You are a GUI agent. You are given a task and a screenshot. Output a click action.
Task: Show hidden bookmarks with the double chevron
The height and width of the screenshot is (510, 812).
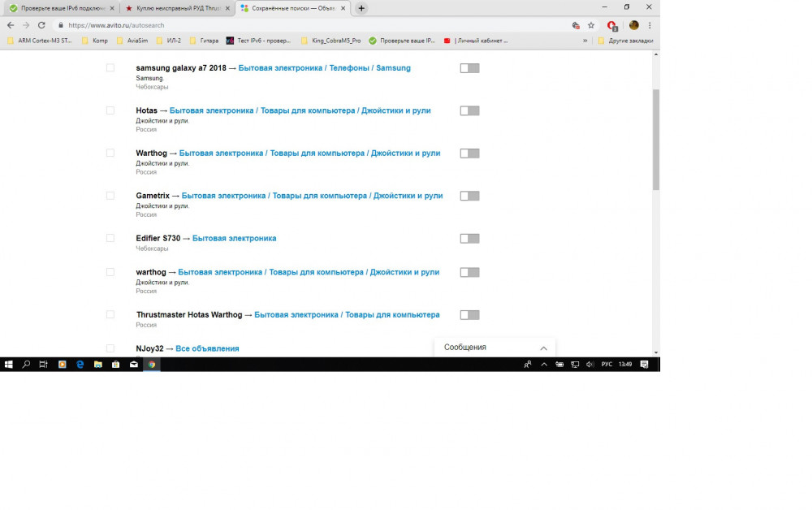click(585, 41)
